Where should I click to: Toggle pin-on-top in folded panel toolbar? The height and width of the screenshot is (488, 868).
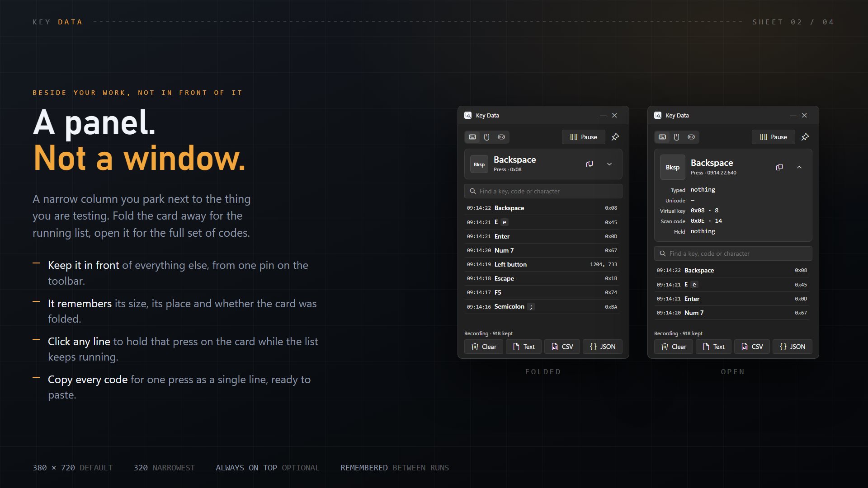point(615,137)
